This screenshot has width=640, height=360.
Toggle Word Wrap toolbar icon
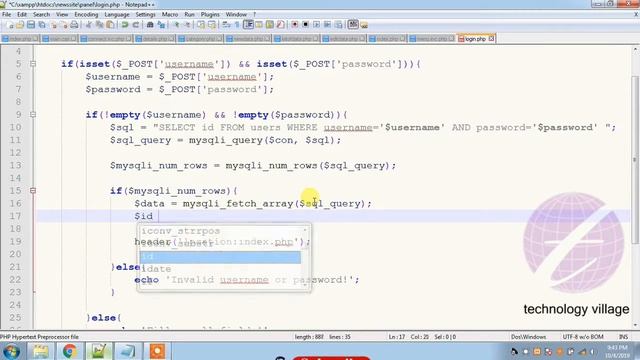tap(227, 25)
